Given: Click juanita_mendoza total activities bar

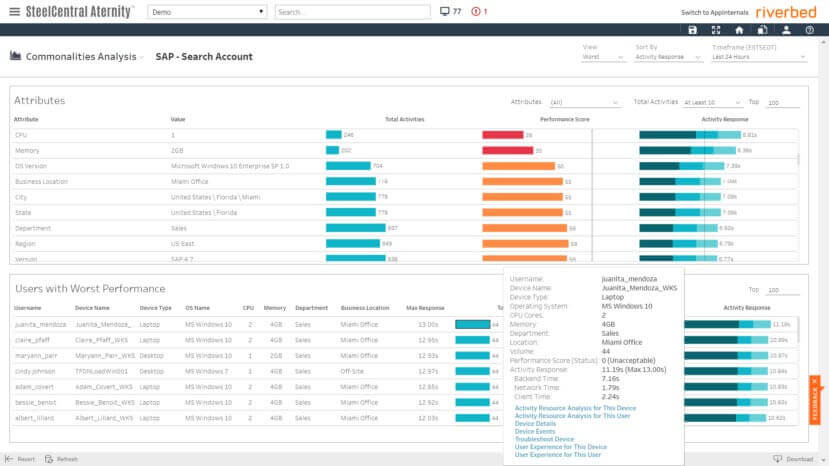Looking at the screenshot, I should click(473, 324).
